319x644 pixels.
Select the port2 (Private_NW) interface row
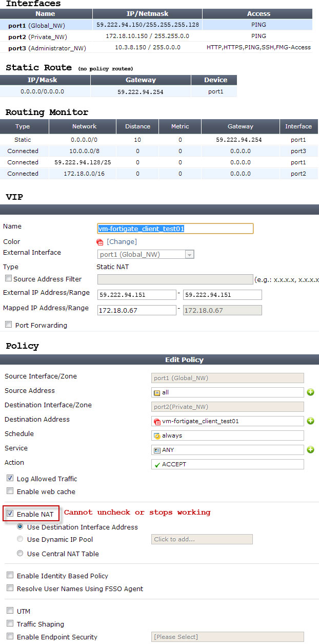point(156,36)
